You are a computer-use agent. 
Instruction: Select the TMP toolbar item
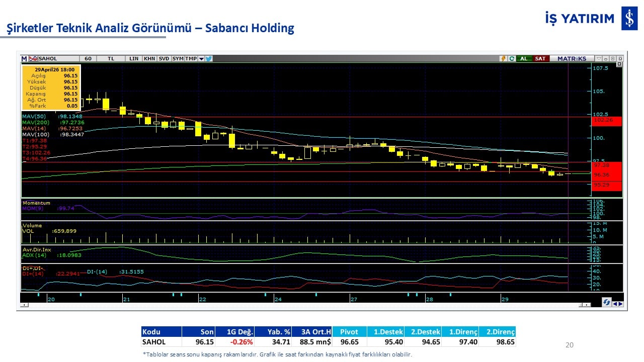[191, 59]
